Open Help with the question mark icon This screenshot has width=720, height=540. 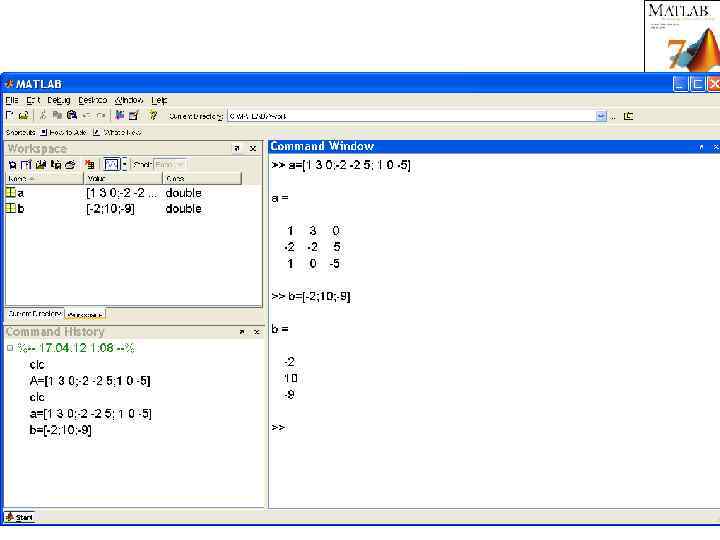click(x=153, y=116)
